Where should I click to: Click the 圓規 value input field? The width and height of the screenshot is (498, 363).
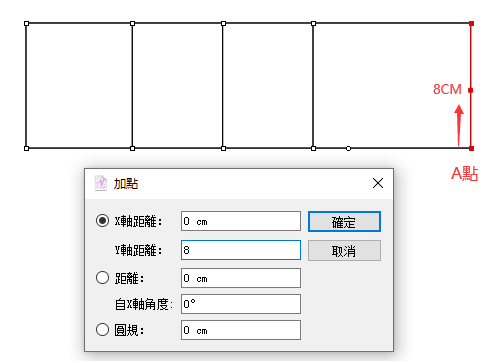click(x=241, y=330)
